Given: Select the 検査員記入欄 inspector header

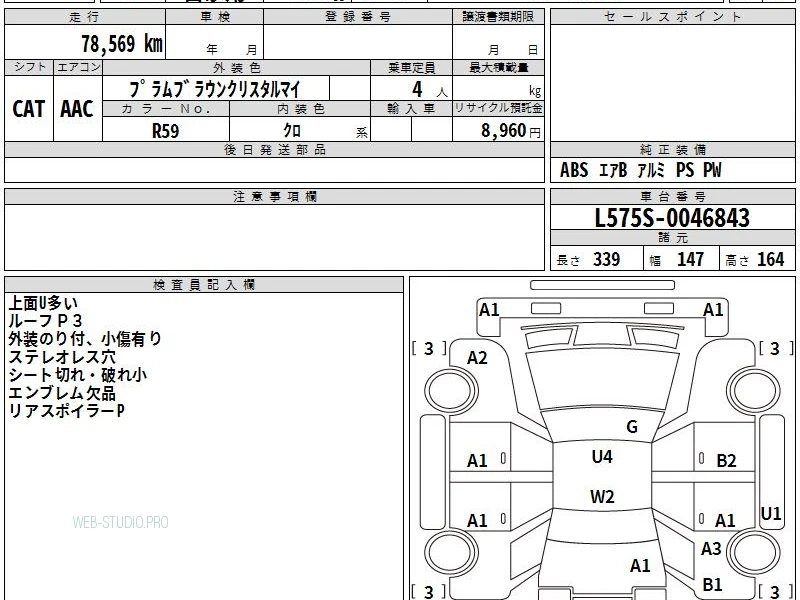Looking at the screenshot, I should click(204, 285).
